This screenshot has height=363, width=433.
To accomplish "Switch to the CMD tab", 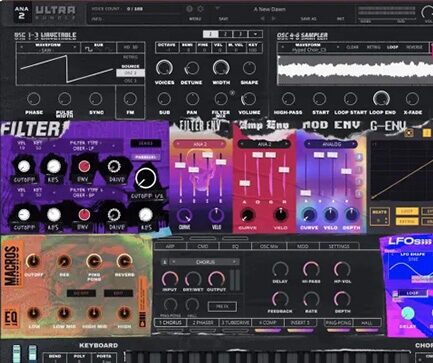I will click(203, 246).
